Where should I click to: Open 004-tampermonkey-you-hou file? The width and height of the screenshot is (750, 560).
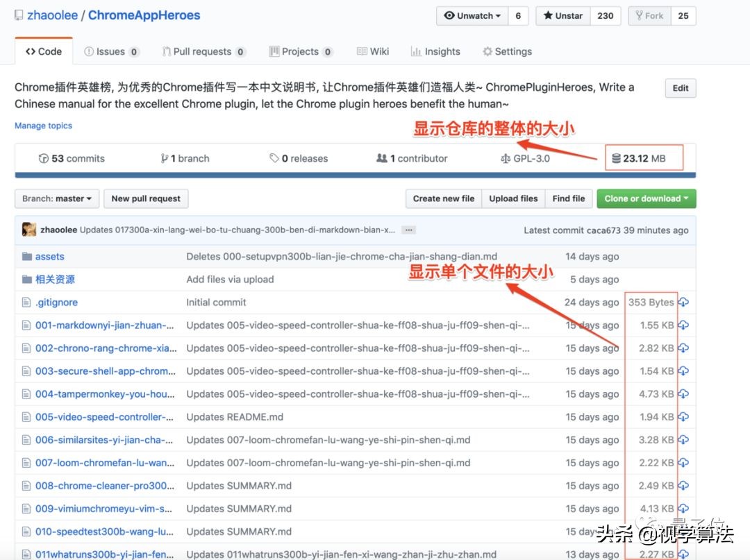pyautogui.click(x=105, y=394)
